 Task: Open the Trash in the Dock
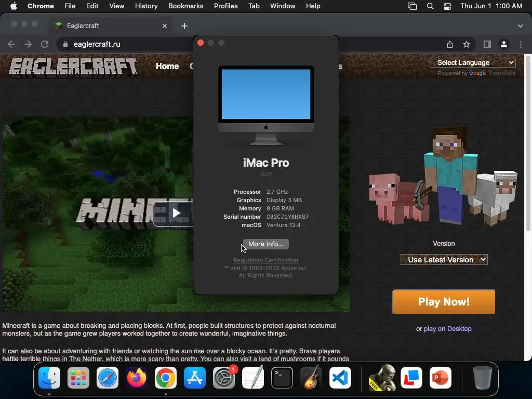click(x=483, y=378)
